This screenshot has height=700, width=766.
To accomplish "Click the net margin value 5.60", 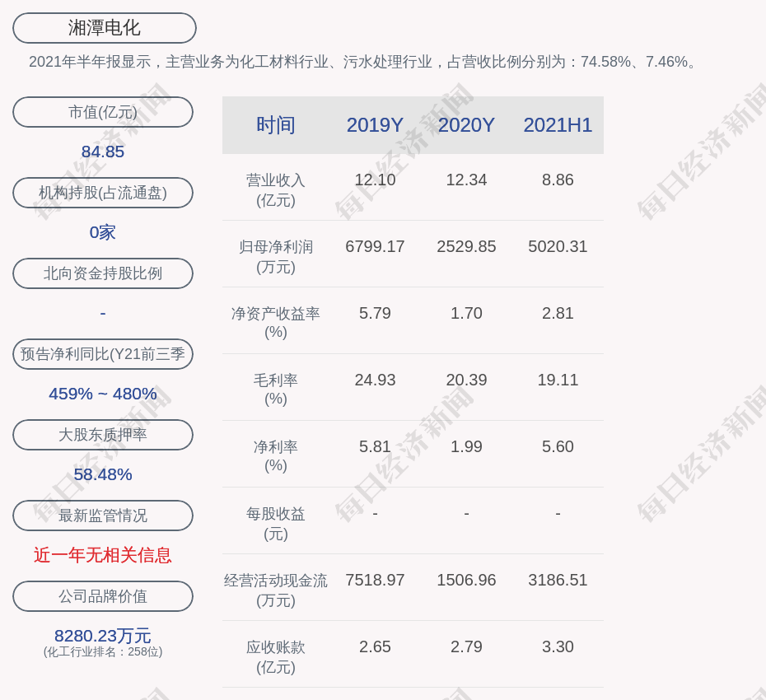I will point(558,446).
